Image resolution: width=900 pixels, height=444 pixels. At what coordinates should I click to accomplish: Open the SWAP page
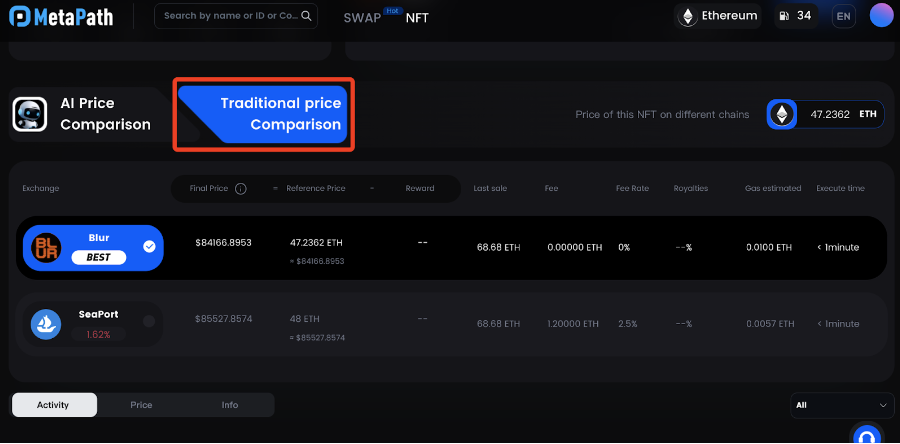(x=362, y=18)
